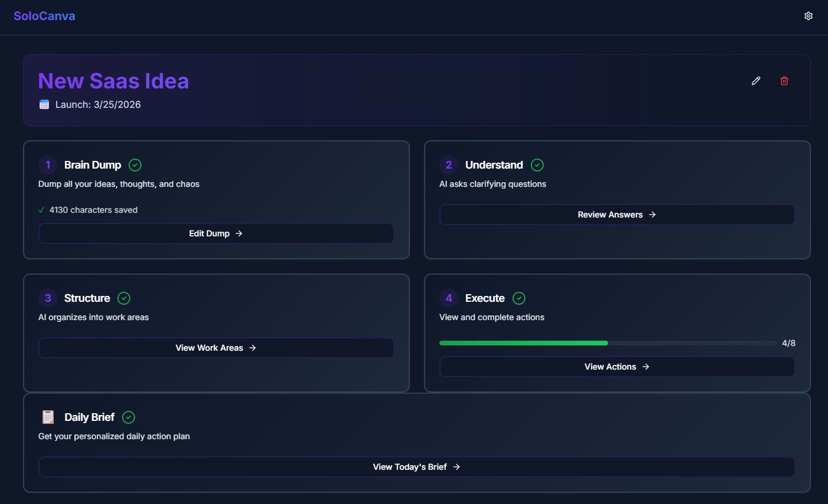Click the Execute green progress bar
828x504 pixels.
point(524,343)
